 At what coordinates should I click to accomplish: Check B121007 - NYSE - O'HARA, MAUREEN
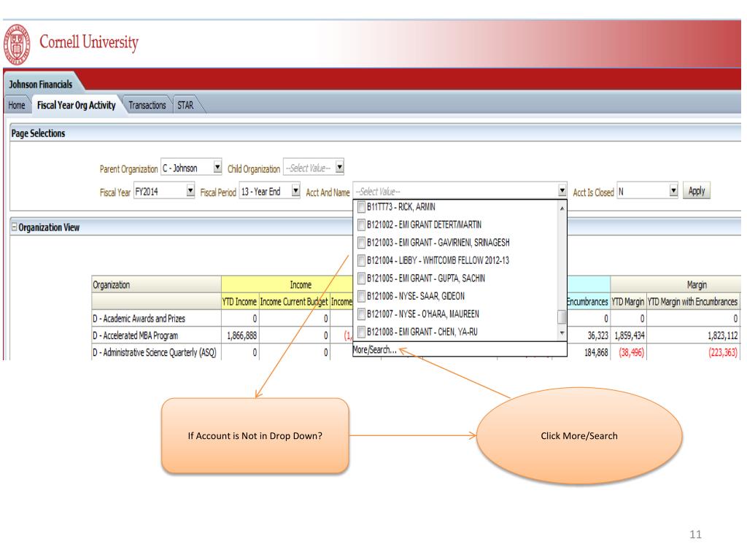coord(361,314)
